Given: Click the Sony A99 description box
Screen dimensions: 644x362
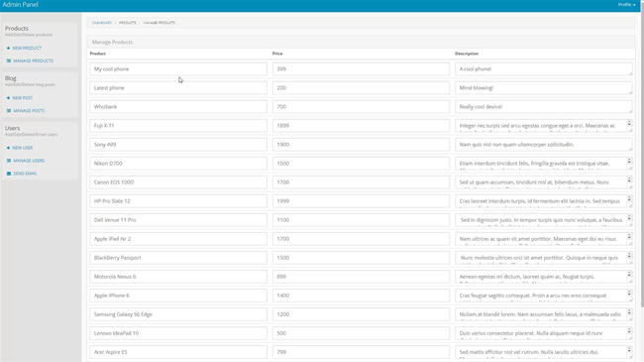Looking at the screenshot, I should (x=544, y=145).
